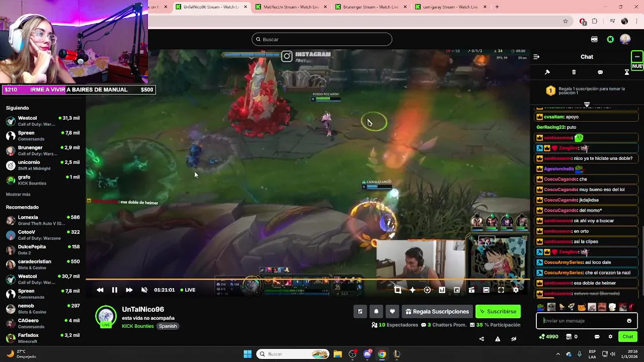Open unicornio channel in Siguiendo list
The height and width of the screenshot is (362, 644).
(43, 165)
